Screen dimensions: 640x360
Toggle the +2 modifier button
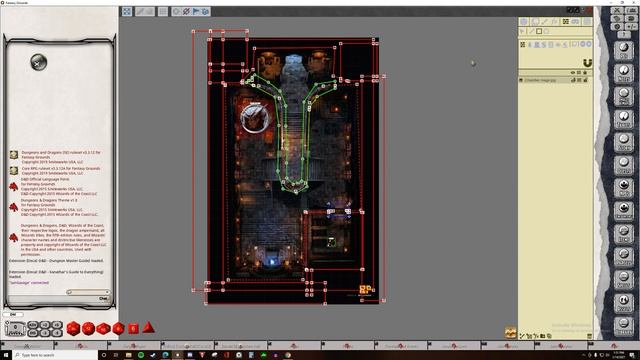[45, 325]
